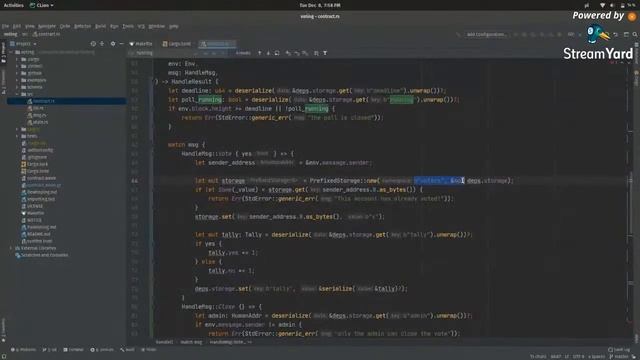
Task: Open the CLion application menu in top bar
Action: tap(42, 5)
